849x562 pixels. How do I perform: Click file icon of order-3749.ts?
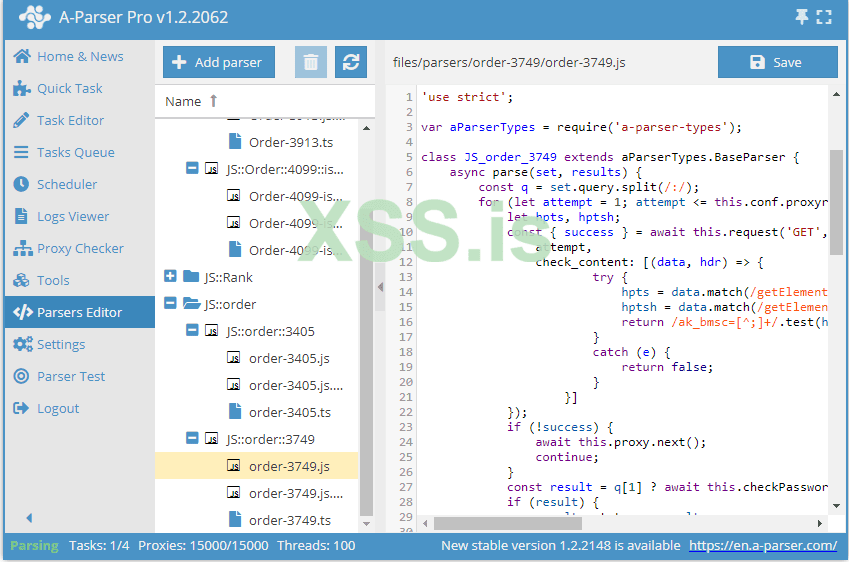point(234,519)
